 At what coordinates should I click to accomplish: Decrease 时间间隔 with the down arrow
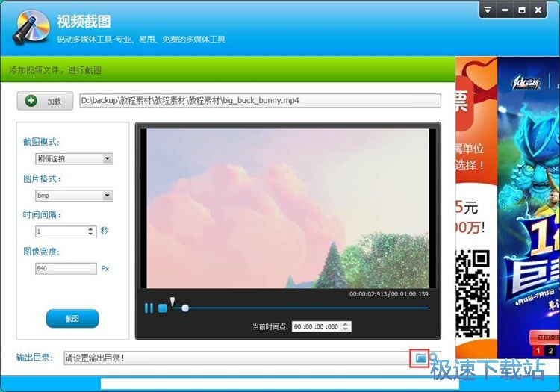[x=90, y=234]
